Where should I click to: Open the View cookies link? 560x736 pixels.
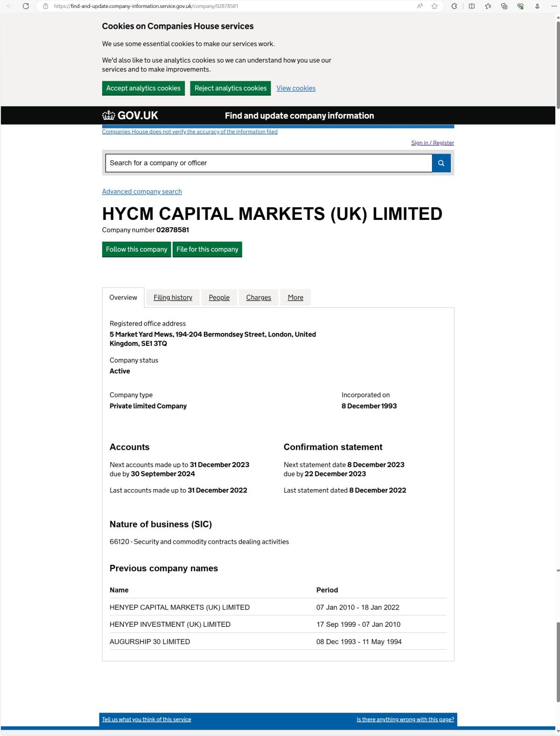point(296,88)
